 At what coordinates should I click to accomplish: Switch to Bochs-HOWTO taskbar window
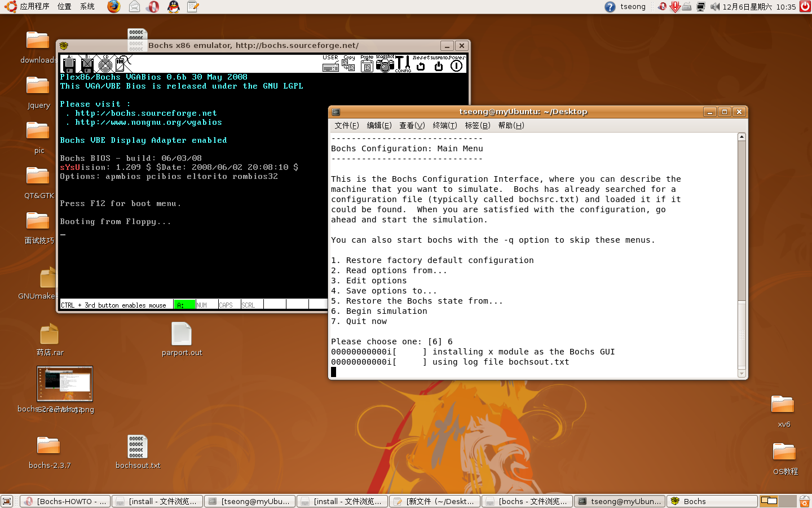pyautogui.click(x=65, y=501)
